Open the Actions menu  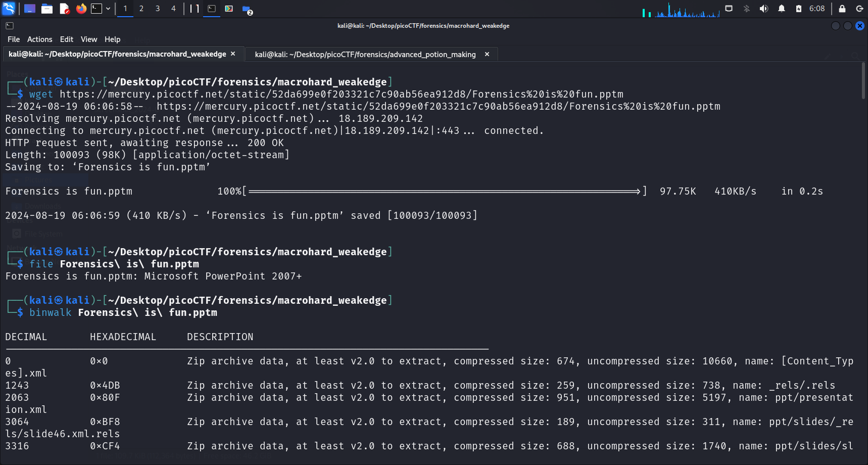pos(39,39)
